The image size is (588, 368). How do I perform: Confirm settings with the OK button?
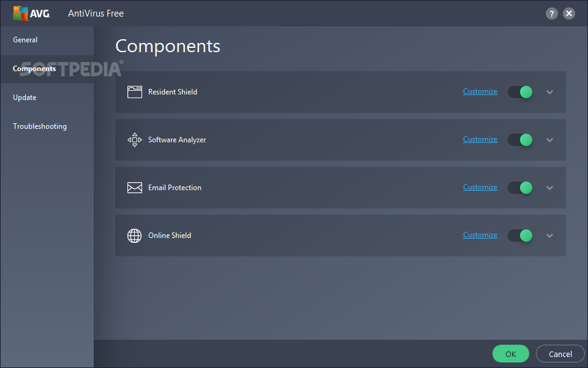point(510,354)
